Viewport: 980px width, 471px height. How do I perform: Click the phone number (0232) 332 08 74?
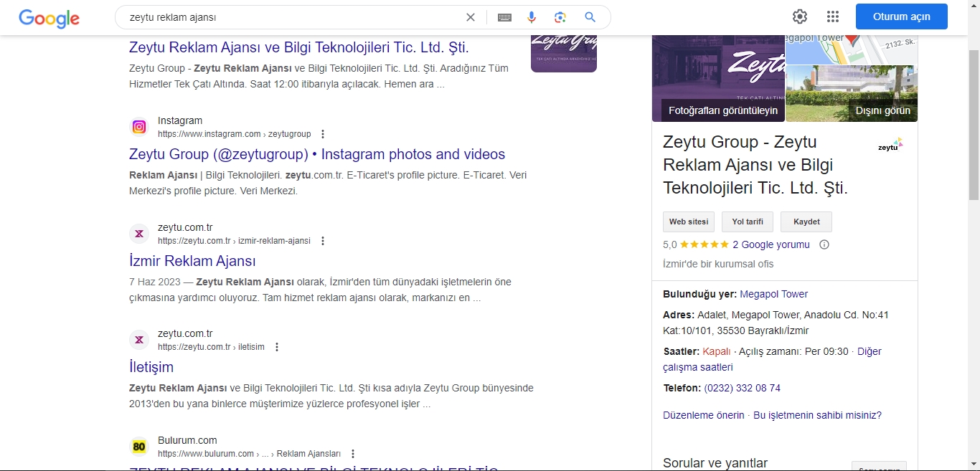[x=742, y=388]
